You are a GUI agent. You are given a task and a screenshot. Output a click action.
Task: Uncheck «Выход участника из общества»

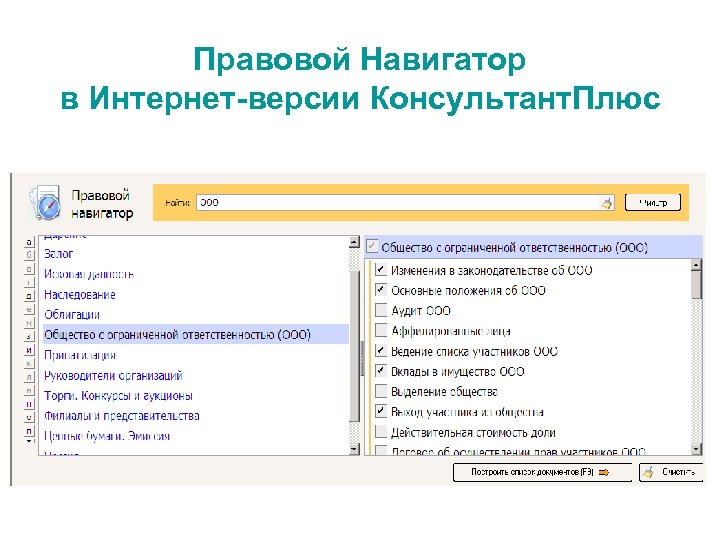[381, 411]
